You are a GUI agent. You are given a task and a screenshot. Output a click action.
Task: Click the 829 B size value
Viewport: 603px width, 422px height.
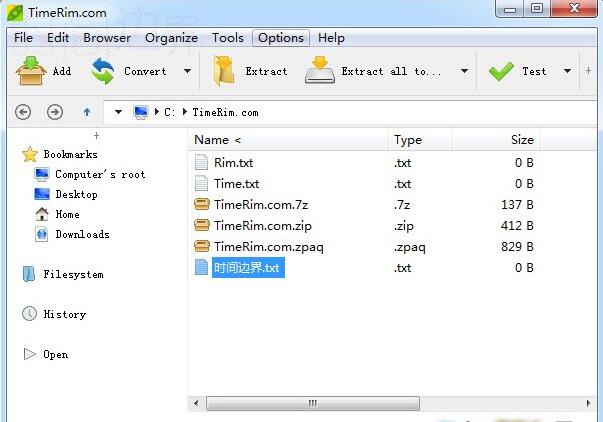(x=517, y=246)
